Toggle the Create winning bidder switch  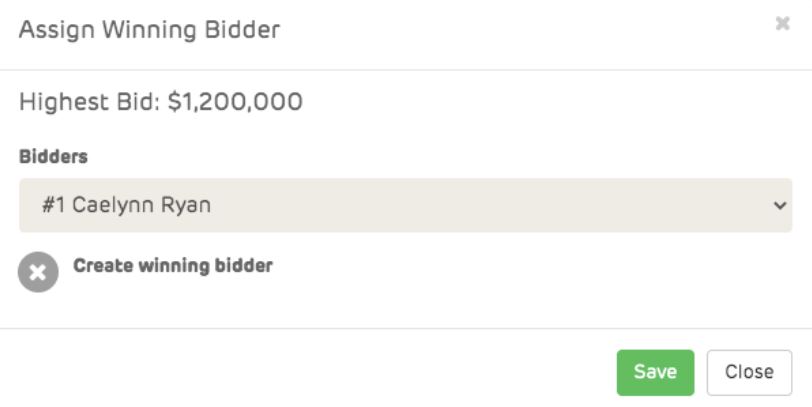pyautogui.click(x=38, y=272)
